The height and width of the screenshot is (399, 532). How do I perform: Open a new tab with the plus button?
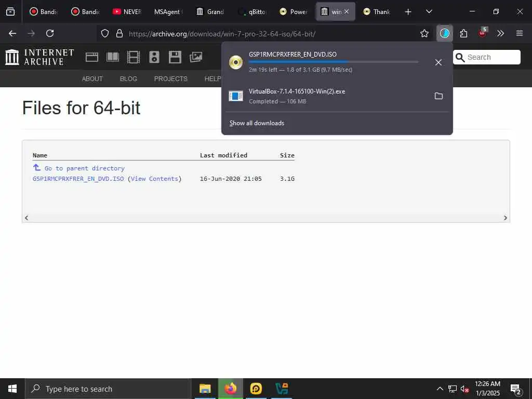[408, 12]
